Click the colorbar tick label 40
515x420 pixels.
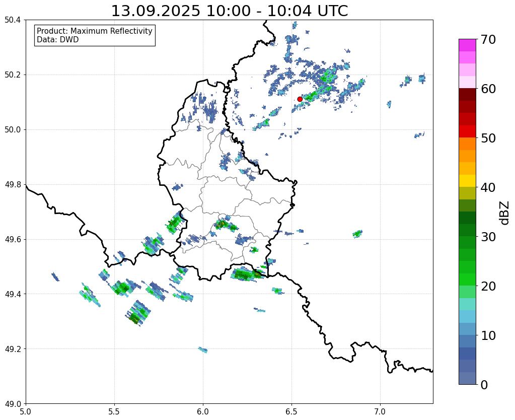tap(488, 187)
